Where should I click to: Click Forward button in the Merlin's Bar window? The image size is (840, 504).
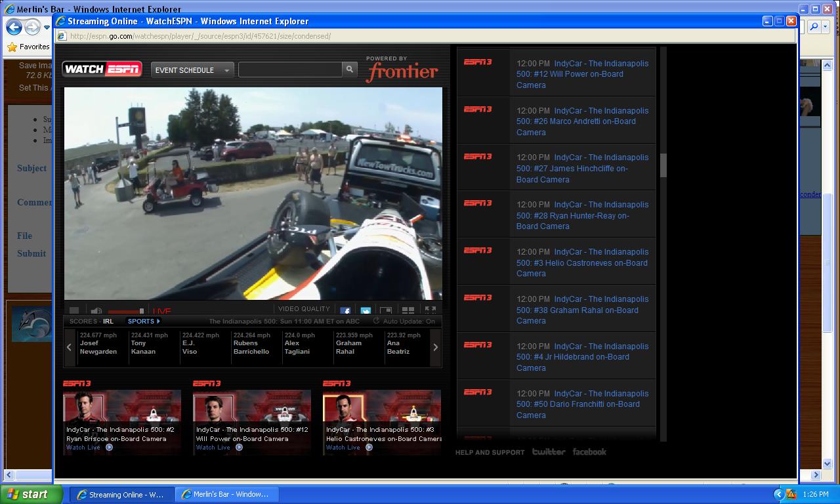32,27
